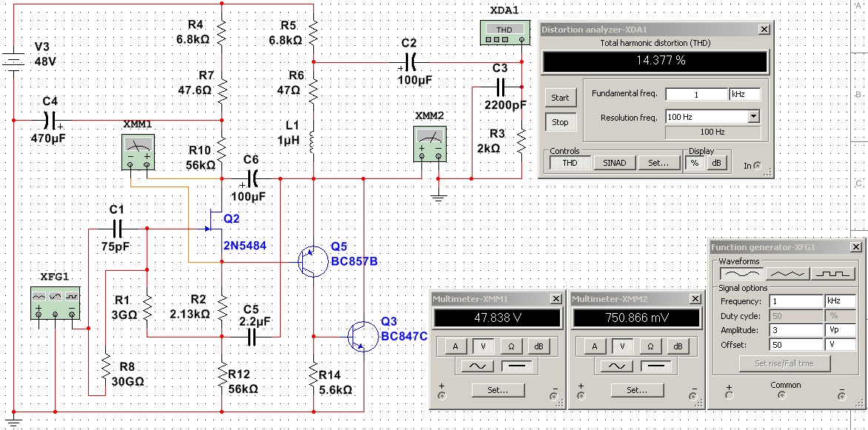This screenshot has height=430, width=868.
Task: Select the XMM1 multimeter instrument icon
Action: [138, 152]
